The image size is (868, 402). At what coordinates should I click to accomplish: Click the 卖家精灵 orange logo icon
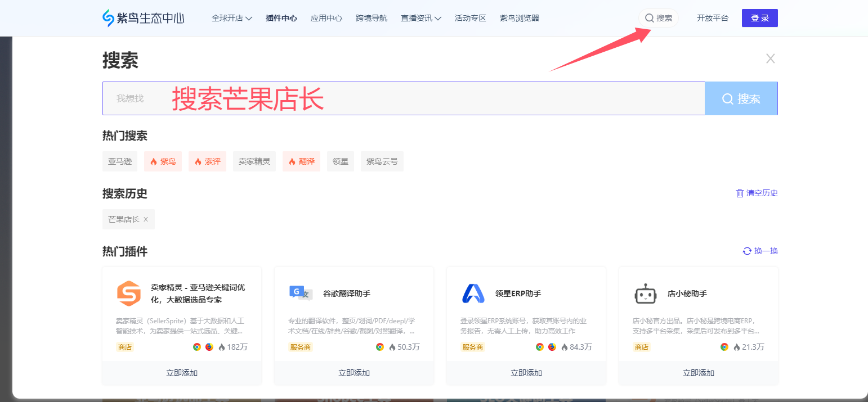pyautogui.click(x=128, y=293)
